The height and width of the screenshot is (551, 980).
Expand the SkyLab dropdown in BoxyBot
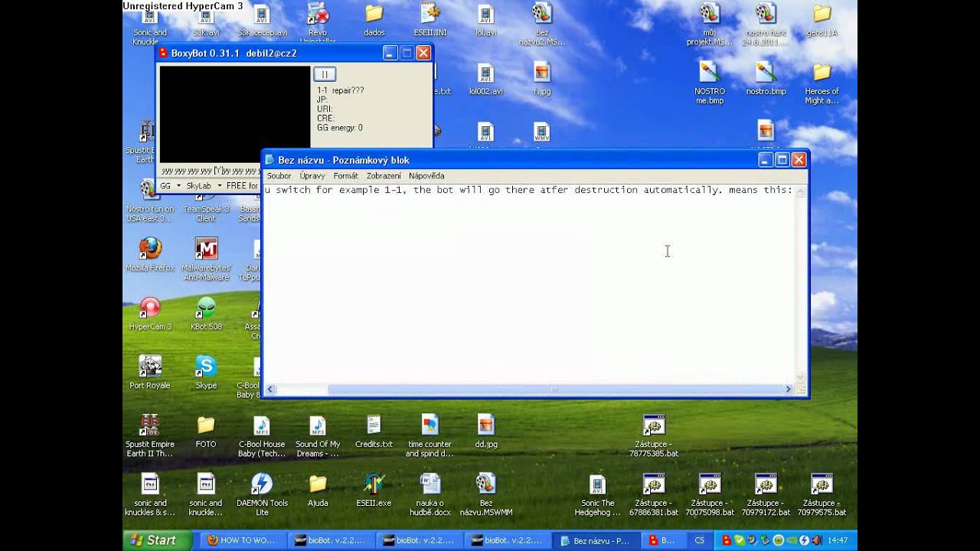[204, 186]
